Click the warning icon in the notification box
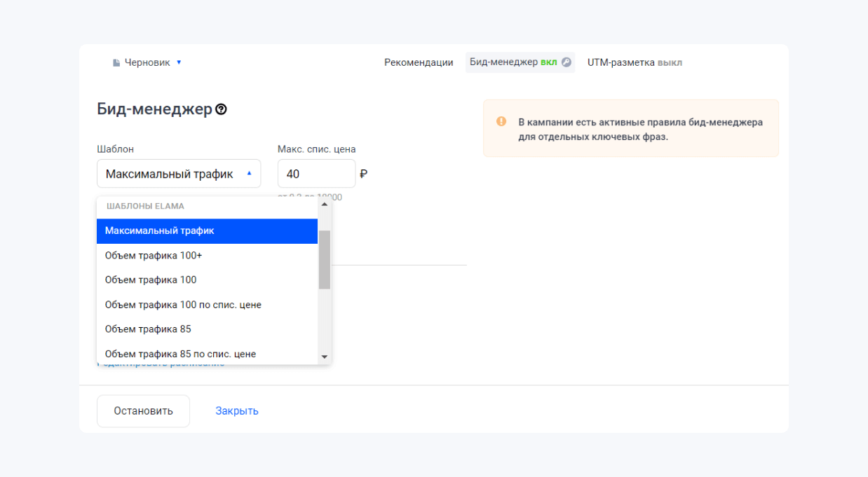This screenshot has height=477, width=868. coord(501,120)
